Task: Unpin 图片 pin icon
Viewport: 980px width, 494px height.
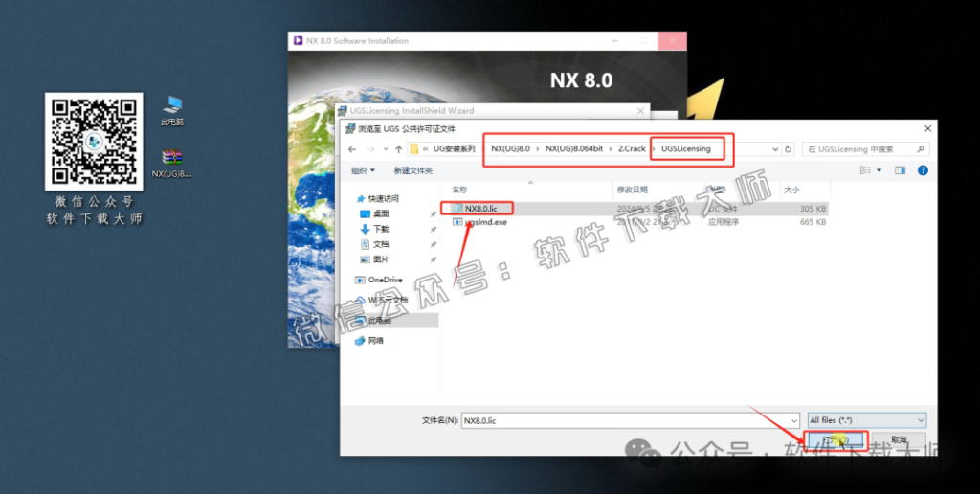Action: click(434, 258)
